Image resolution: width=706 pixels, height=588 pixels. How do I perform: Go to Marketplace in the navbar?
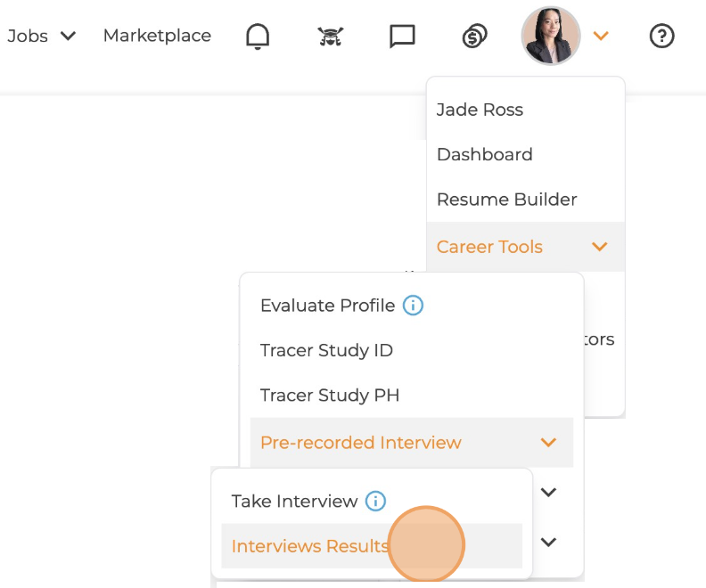point(157,36)
